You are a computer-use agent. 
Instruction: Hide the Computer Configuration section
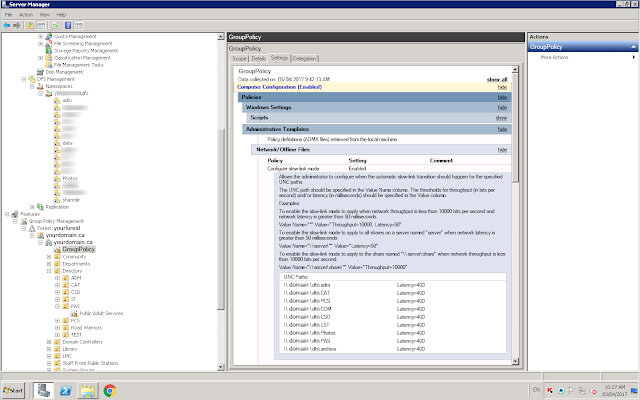(502, 87)
